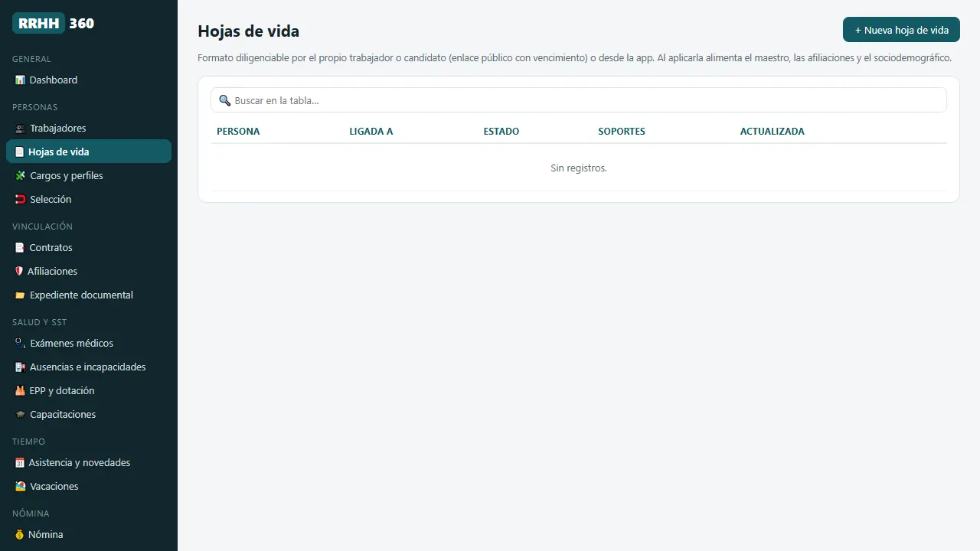Screen dimensions: 980x551
Task: Sort by the ESTADO column header
Action: coord(501,131)
